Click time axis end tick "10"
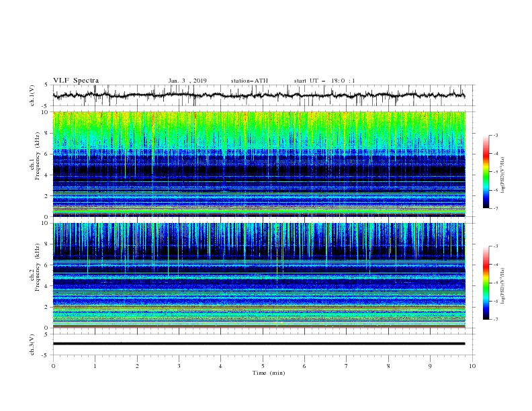Screen dimensions: 532x411 (x=472, y=366)
